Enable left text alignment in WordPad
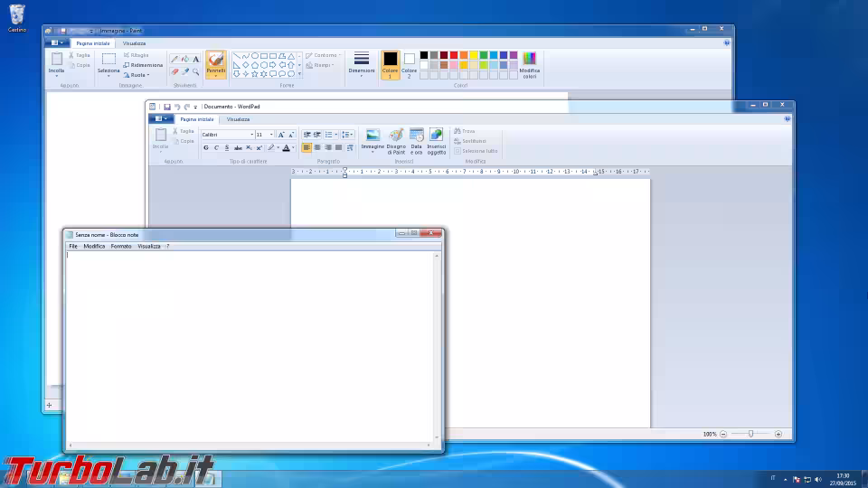 pos(307,147)
